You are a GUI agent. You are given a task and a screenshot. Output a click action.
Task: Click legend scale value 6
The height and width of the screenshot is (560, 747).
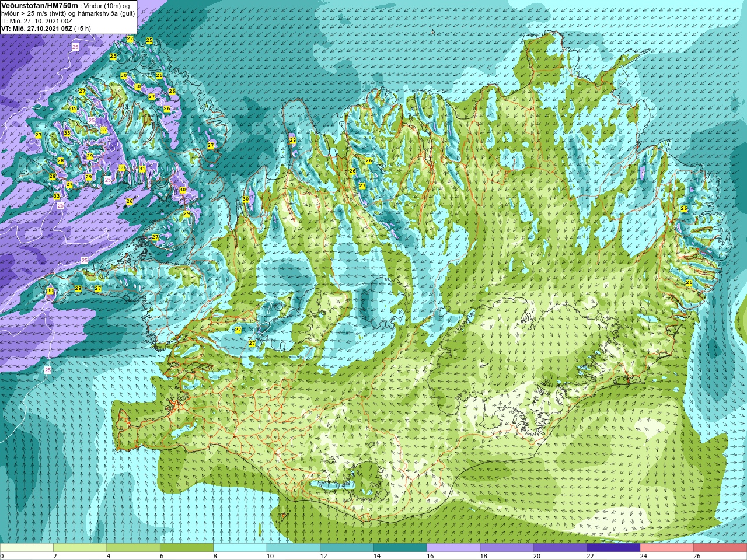(x=162, y=556)
